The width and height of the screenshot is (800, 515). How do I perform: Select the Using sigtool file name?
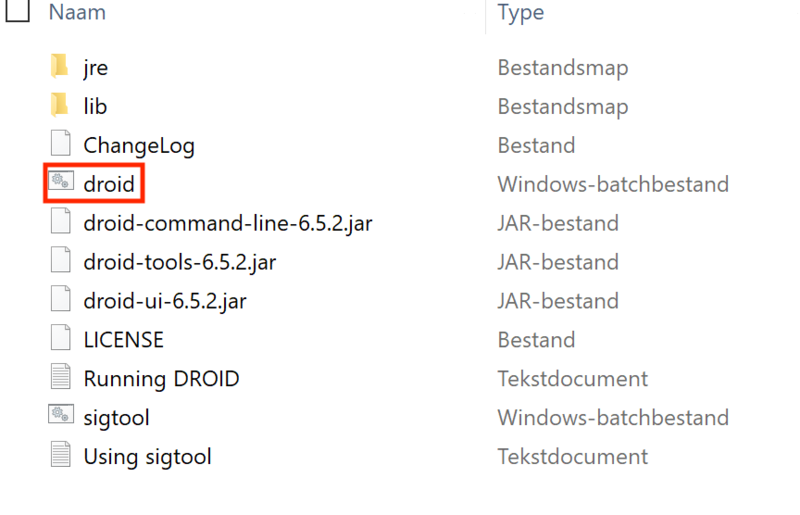pos(147,457)
